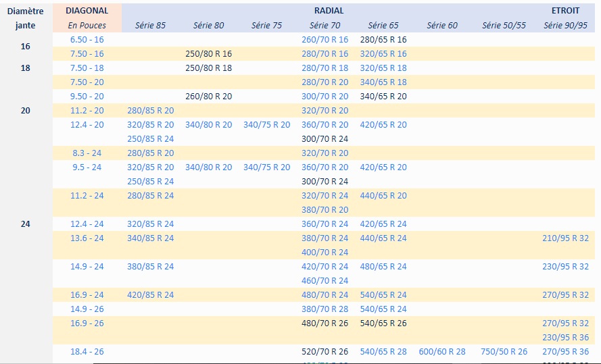The height and width of the screenshot is (364, 601).
Task: Click the 400/70 R 24 tire size
Action: [324, 253]
